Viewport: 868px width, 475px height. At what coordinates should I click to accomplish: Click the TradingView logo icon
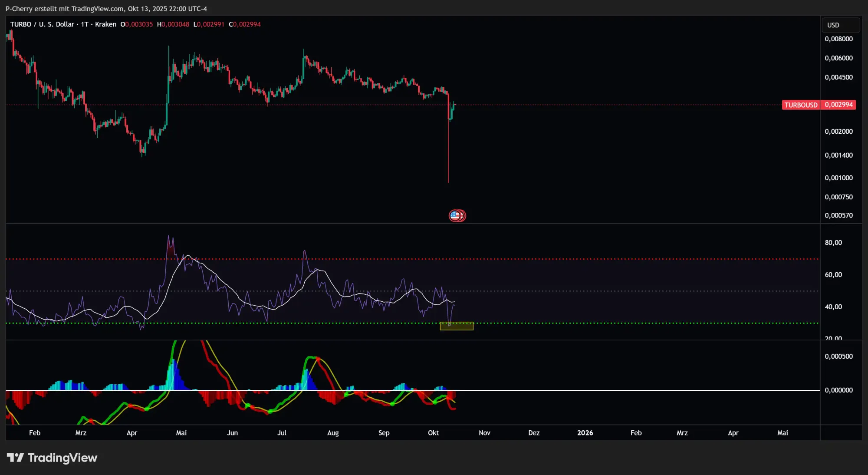coord(15,458)
